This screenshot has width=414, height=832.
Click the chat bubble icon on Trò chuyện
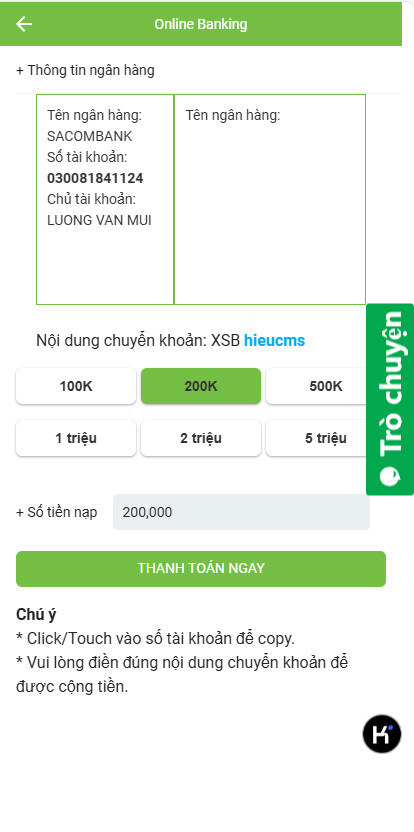click(x=390, y=475)
